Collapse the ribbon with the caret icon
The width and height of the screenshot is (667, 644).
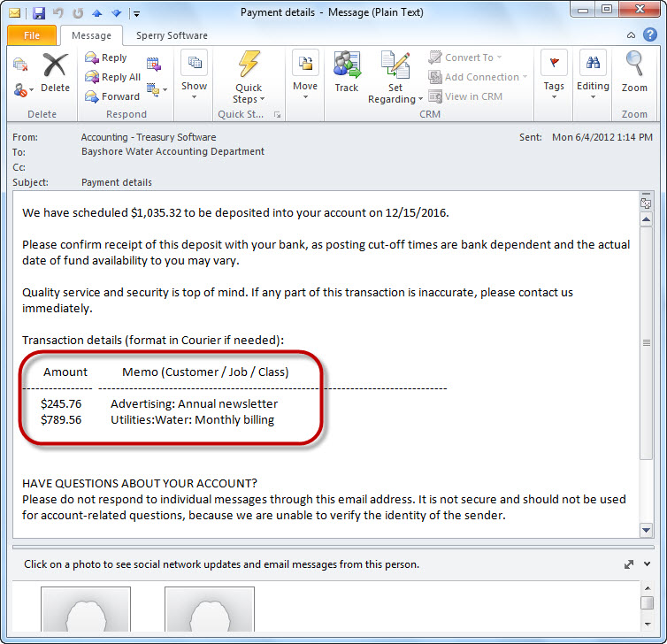(x=630, y=36)
